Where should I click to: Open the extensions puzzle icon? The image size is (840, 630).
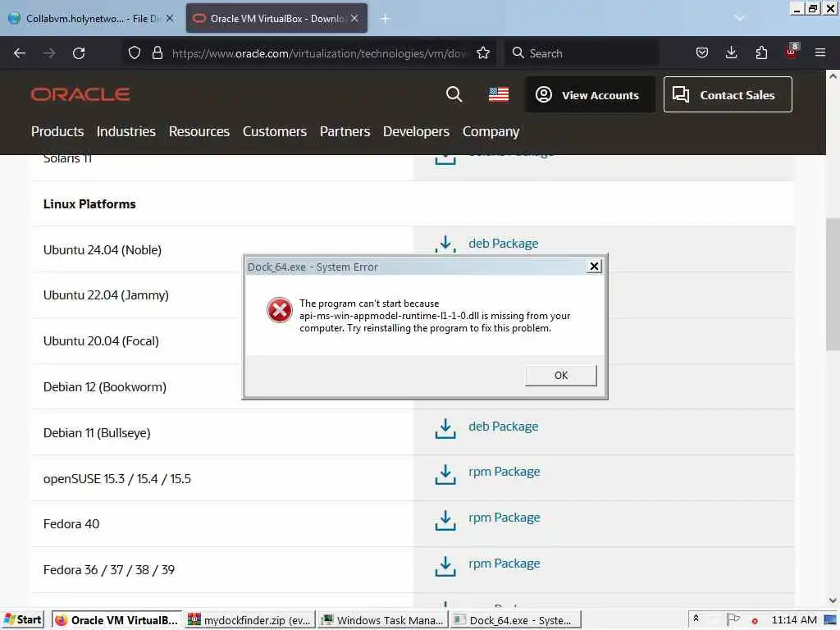tap(761, 53)
